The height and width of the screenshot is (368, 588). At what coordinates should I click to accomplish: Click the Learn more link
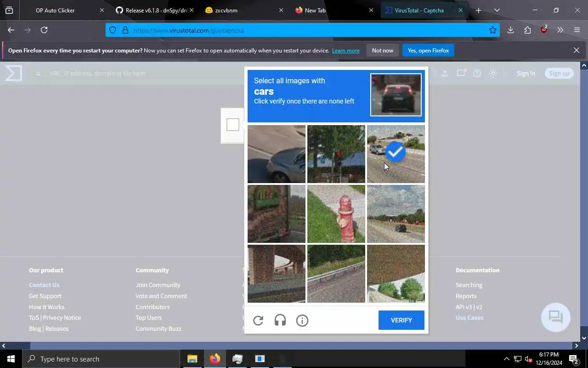(346, 51)
